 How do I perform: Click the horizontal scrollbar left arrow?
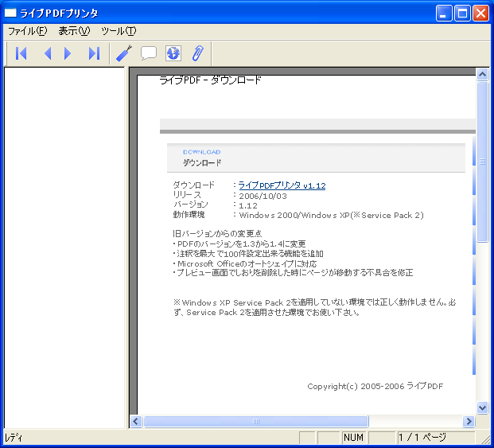tap(136, 421)
